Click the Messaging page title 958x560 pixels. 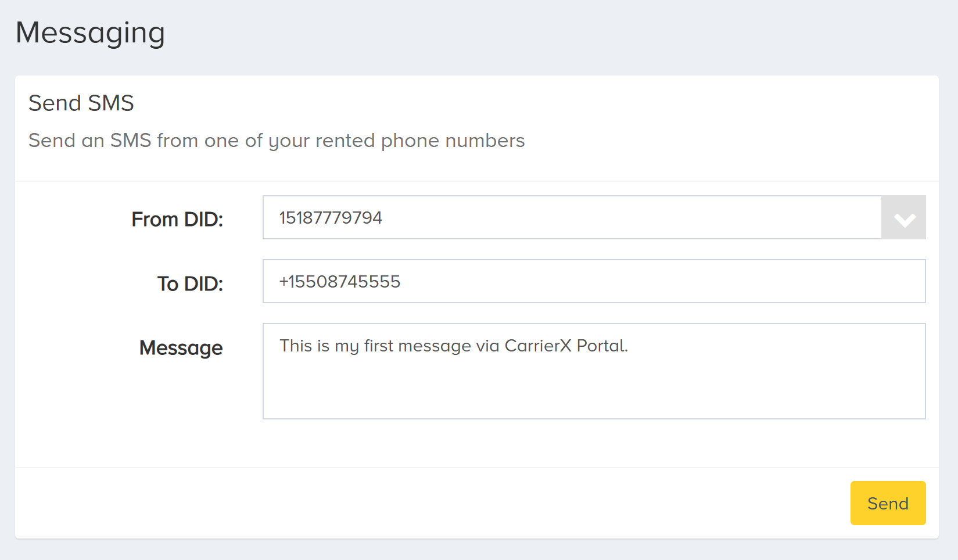(91, 32)
